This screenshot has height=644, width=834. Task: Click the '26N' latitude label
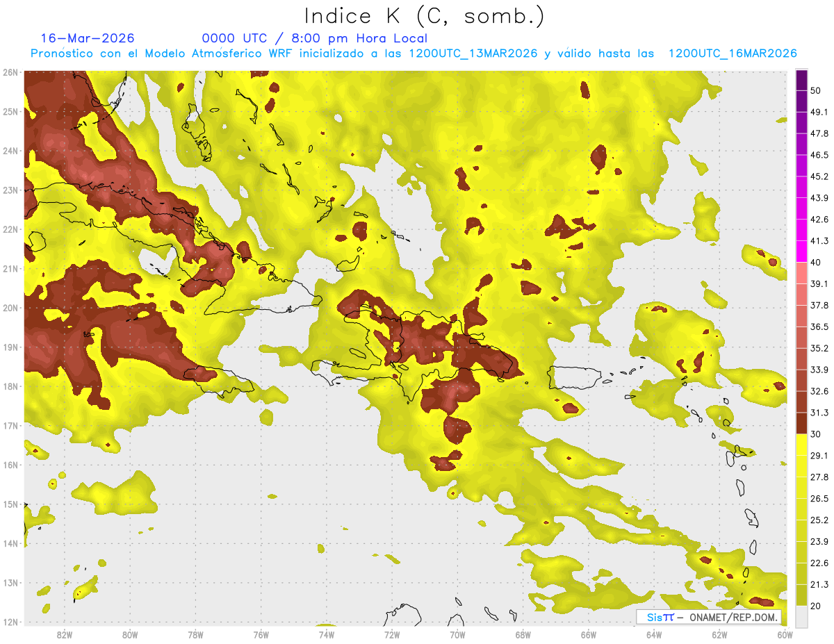[x=10, y=72]
